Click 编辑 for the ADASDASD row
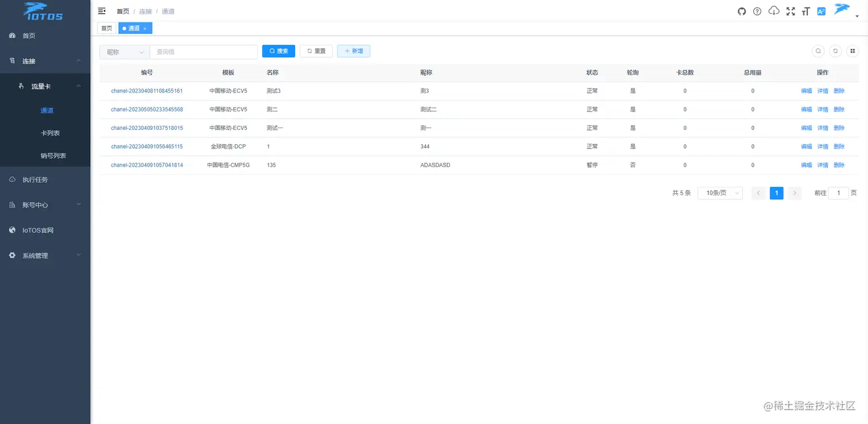868x424 pixels. pyautogui.click(x=807, y=165)
